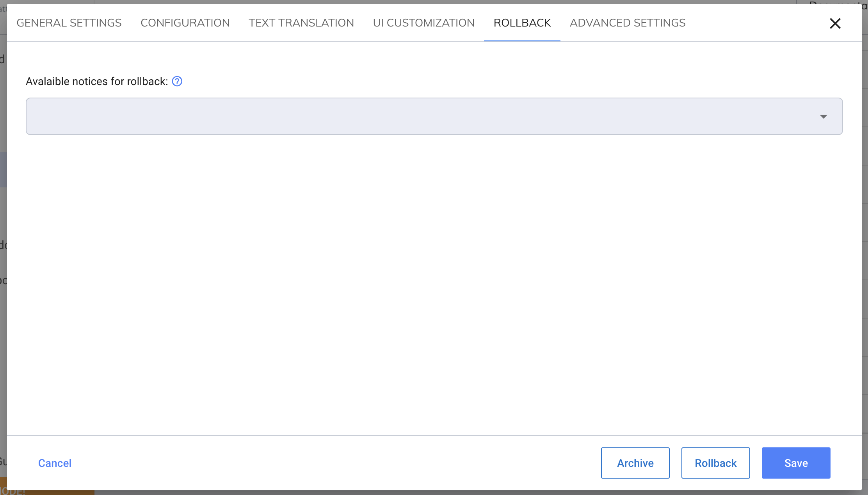Click the active Rollback tab
Image resolution: width=868 pixels, height=495 pixels.
[522, 23]
